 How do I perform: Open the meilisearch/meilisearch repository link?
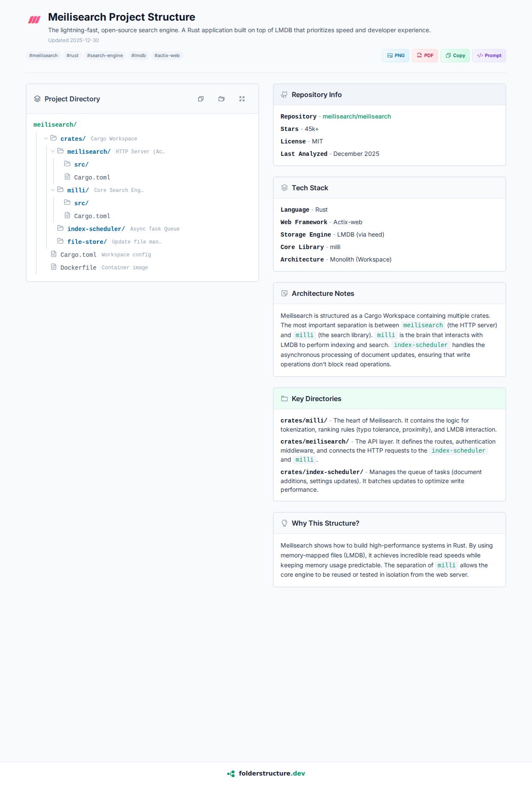pyautogui.click(x=357, y=116)
